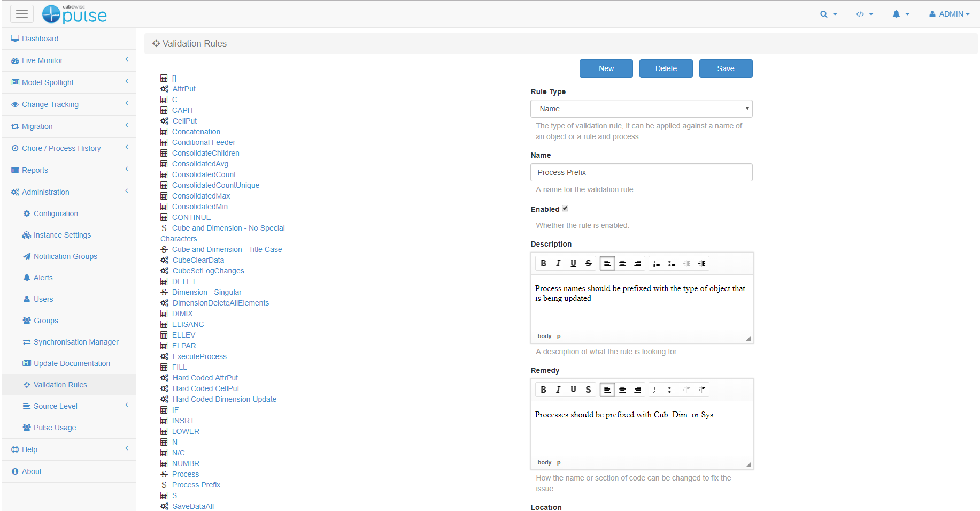The width and height of the screenshot is (980, 511).
Task: Uncheck the Enabled checkbox
Action: coord(565,209)
